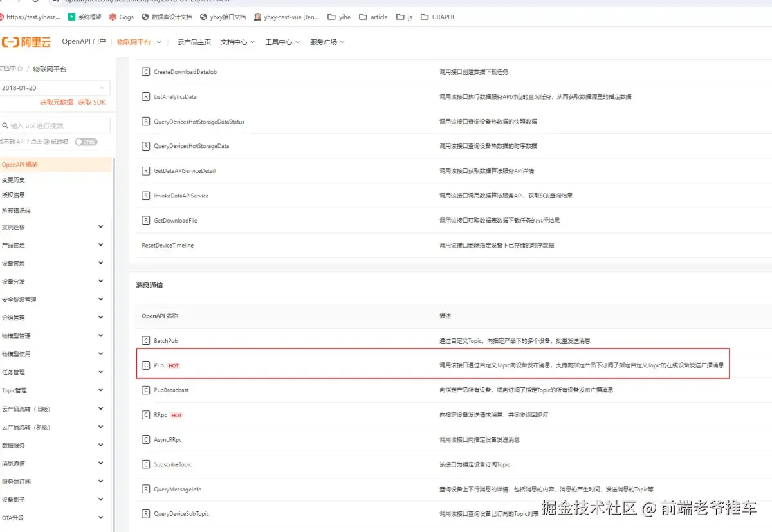Open the yhxy接口文档 bookmark
772x532 pixels.
(223, 17)
